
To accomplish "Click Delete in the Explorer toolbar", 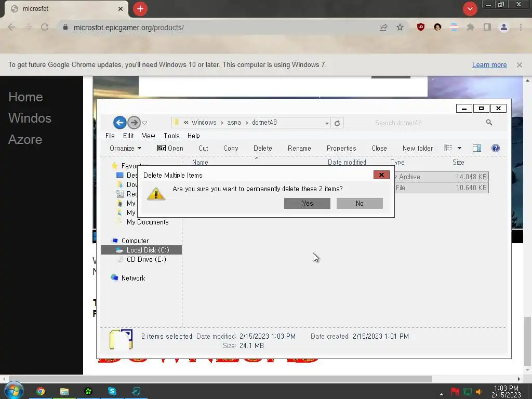I will click(x=262, y=148).
